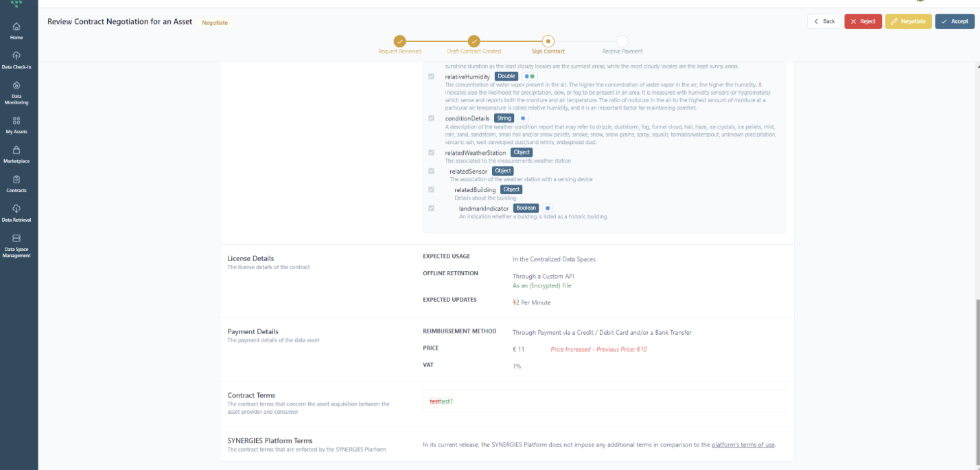This screenshot has height=470, width=980.
Task: Go to Data Check-in sidebar icon
Action: pyautogui.click(x=16, y=56)
